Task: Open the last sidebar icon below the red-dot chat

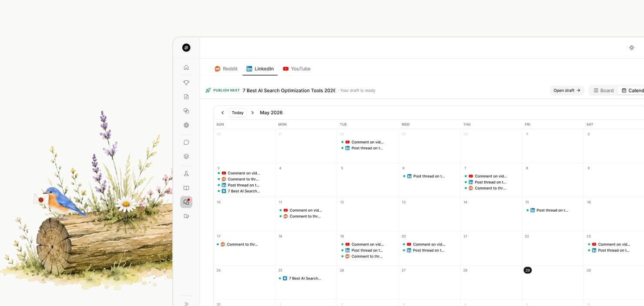Action: (186, 216)
